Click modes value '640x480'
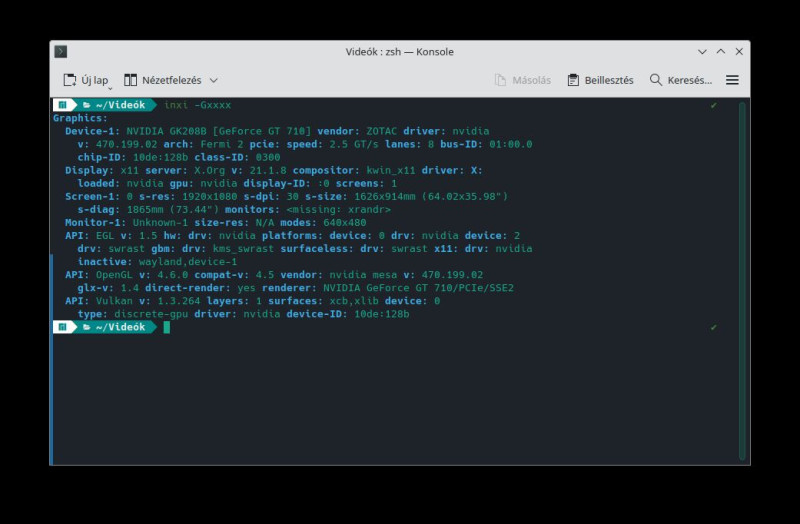This screenshot has height=524, width=800. point(344,222)
